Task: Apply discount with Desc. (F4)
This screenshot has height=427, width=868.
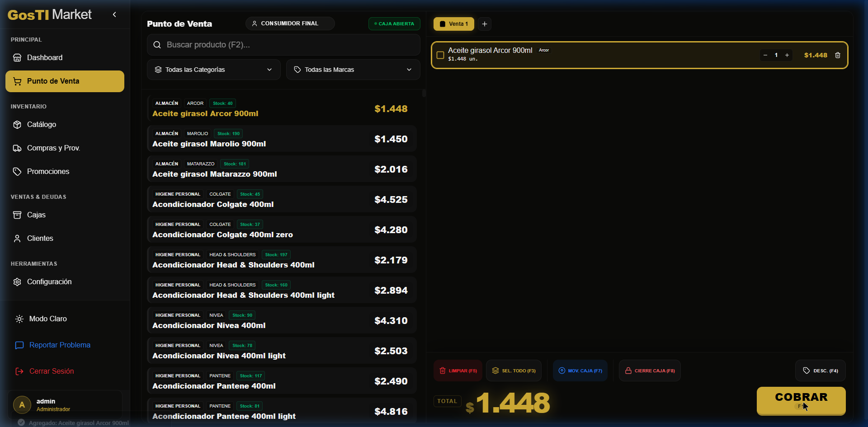Action: point(821,371)
